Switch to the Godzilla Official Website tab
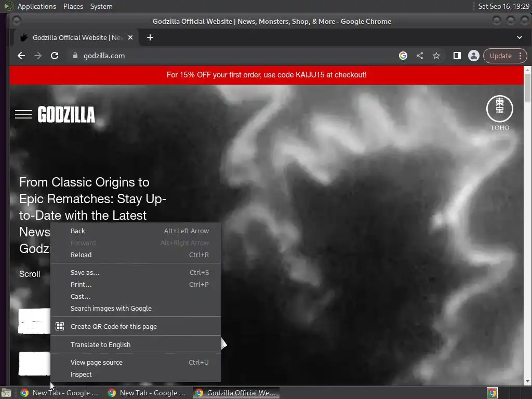 [76, 37]
